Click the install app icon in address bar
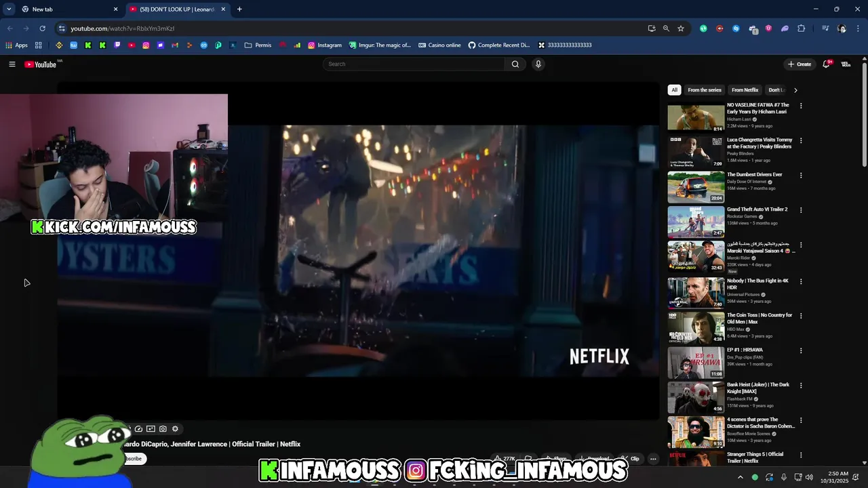868x488 pixels. (652, 28)
